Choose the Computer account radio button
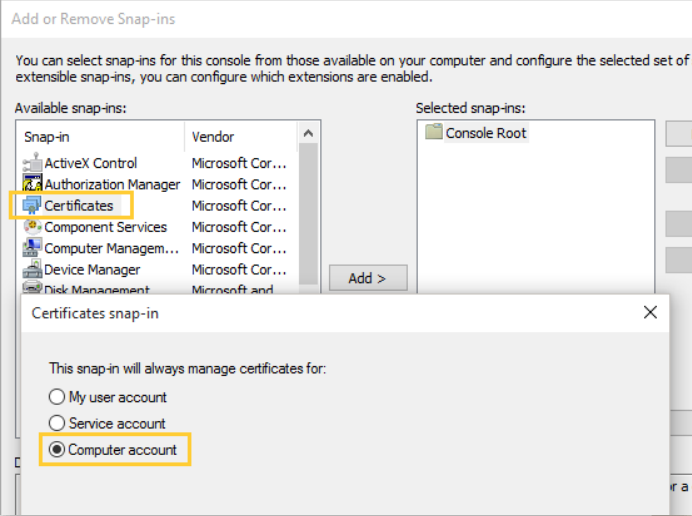The height and width of the screenshot is (516, 692). [57, 450]
